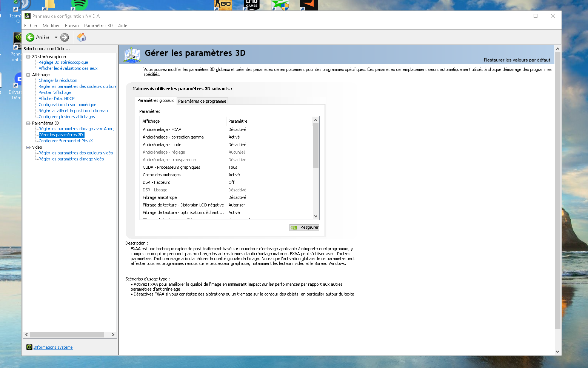This screenshot has height=368, width=588.
Task: Click the grey forward arrow icon
Action: (65, 37)
